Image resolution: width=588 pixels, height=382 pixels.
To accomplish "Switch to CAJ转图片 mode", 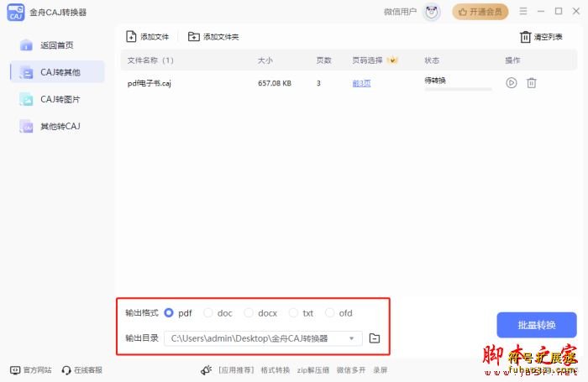I will [x=57, y=99].
